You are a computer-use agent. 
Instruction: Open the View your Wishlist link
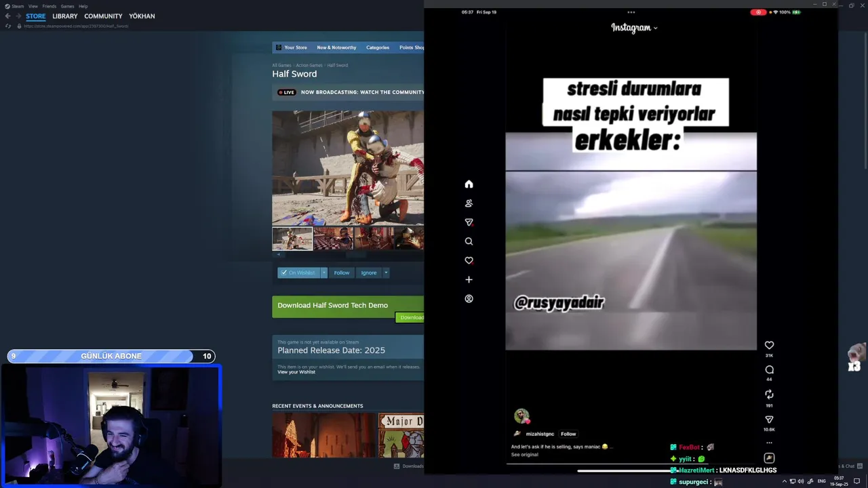pyautogui.click(x=296, y=372)
